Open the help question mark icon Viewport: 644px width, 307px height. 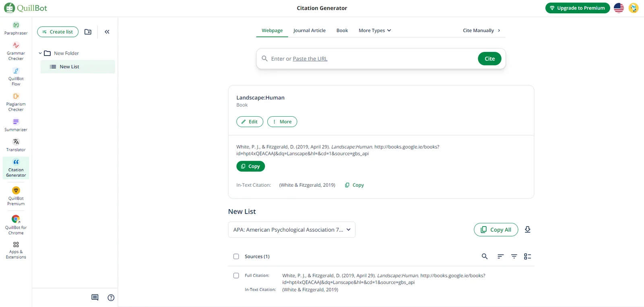pos(111,298)
